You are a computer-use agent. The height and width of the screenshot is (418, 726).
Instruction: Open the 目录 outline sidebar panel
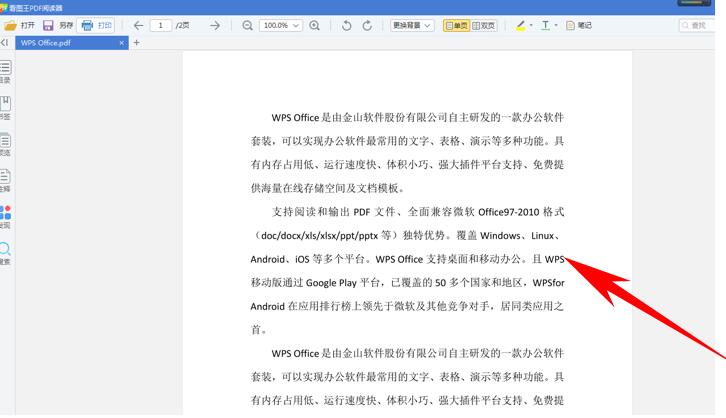[x=5, y=72]
